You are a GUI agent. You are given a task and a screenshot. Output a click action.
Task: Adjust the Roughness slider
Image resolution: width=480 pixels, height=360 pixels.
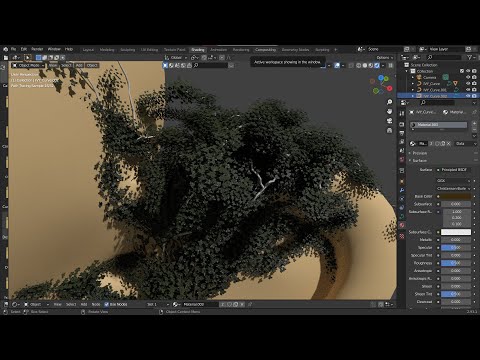456,263
